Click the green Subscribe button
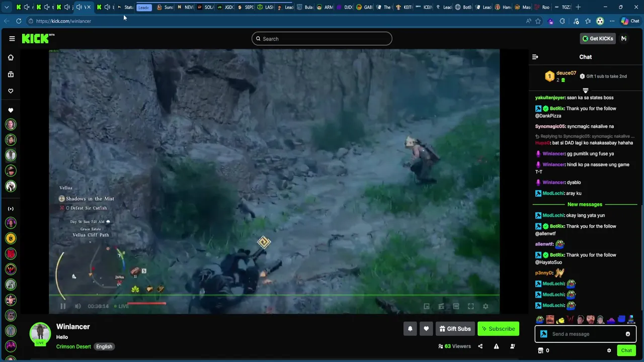The width and height of the screenshot is (644, 362). [498, 329]
